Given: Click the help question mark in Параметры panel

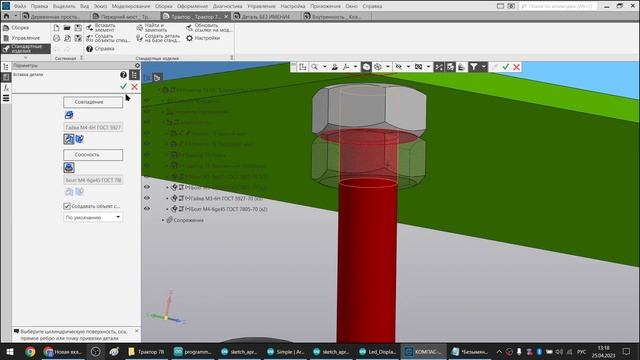Looking at the screenshot, I should click(123, 75).
